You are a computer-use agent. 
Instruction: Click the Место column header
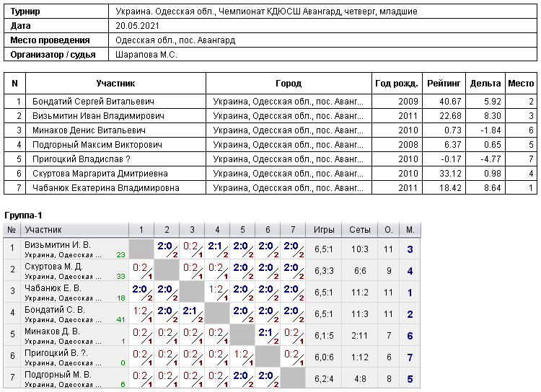(x=521, y=84)
